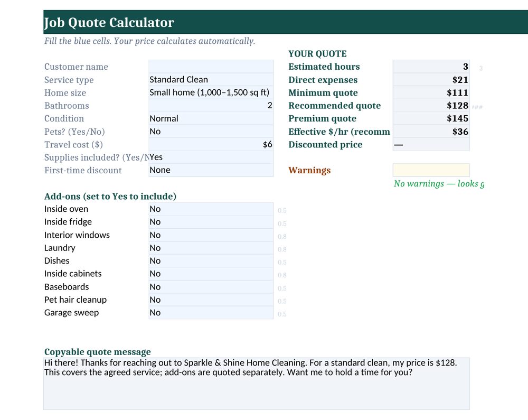Click the Interior windows add-on cell

pos(211,235)
